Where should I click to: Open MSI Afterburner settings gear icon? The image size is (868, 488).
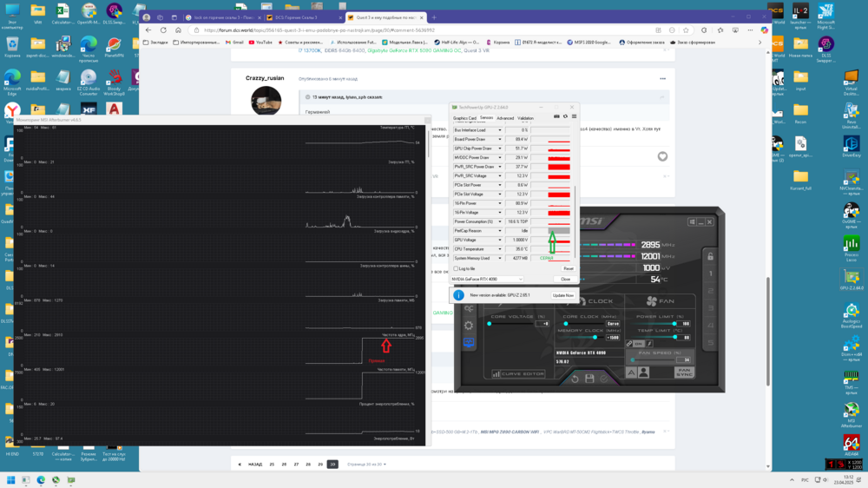point(469,326)
